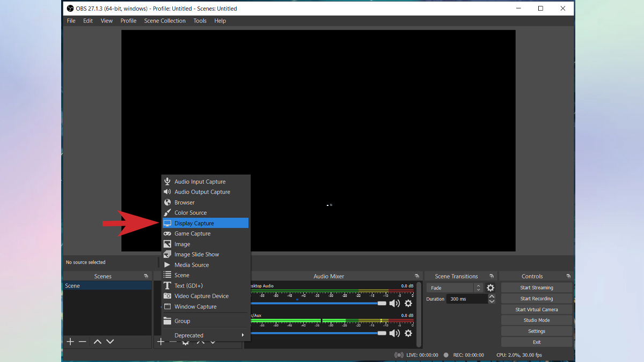Open Desktop Audio gear settings

(x=408, y=304)
